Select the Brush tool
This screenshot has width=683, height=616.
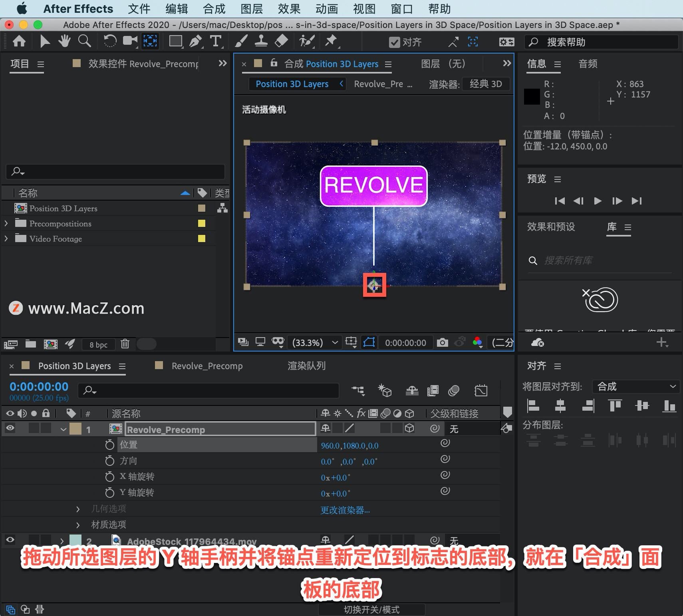click(x=241, y=41)
